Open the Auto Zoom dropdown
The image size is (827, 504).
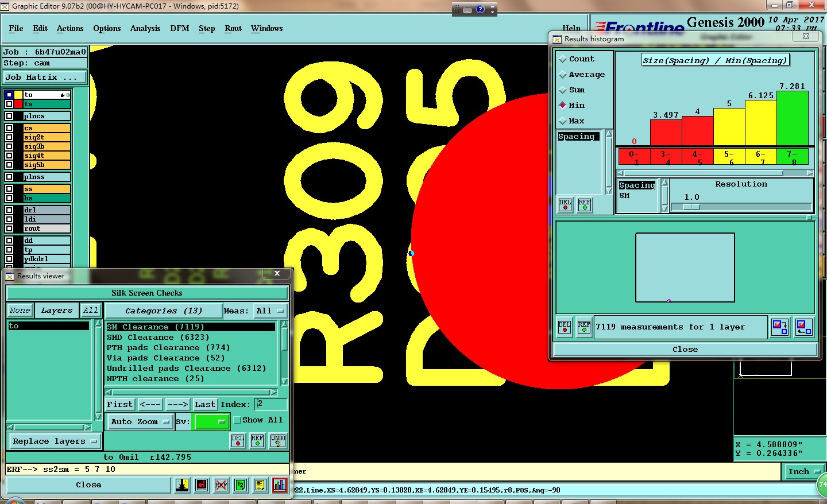(140, 421)
